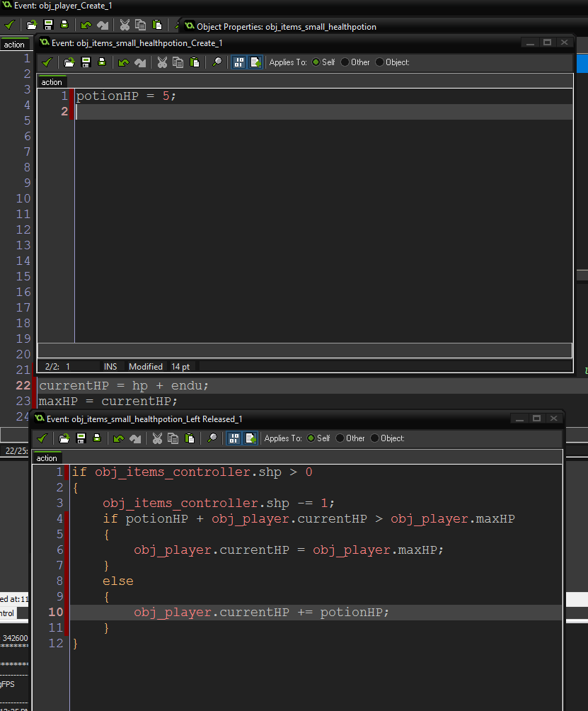Cut scissors in obj_player_Create_1 toolbar
The height and width of the screenshot is (711, 588).
pyautogui.click(x=125, y=25)
